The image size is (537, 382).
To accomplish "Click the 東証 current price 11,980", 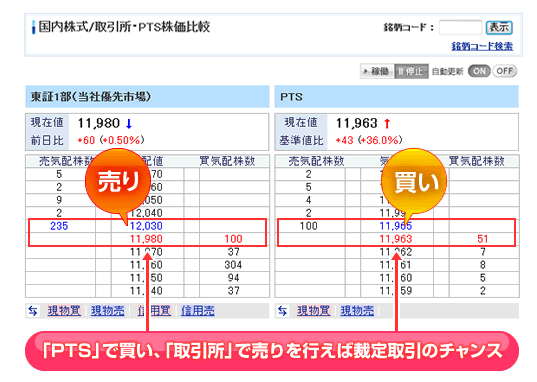I will pyautogui.click(x=99, y=123).
